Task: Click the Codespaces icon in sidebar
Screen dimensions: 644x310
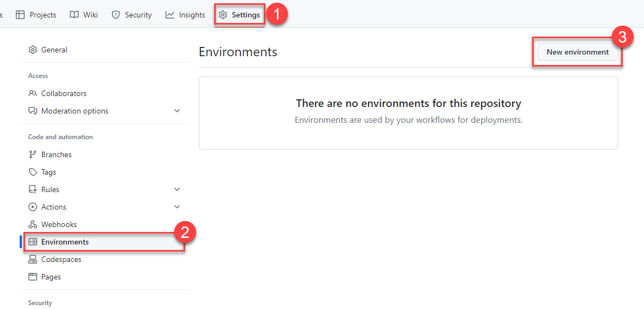Action: 33,259
